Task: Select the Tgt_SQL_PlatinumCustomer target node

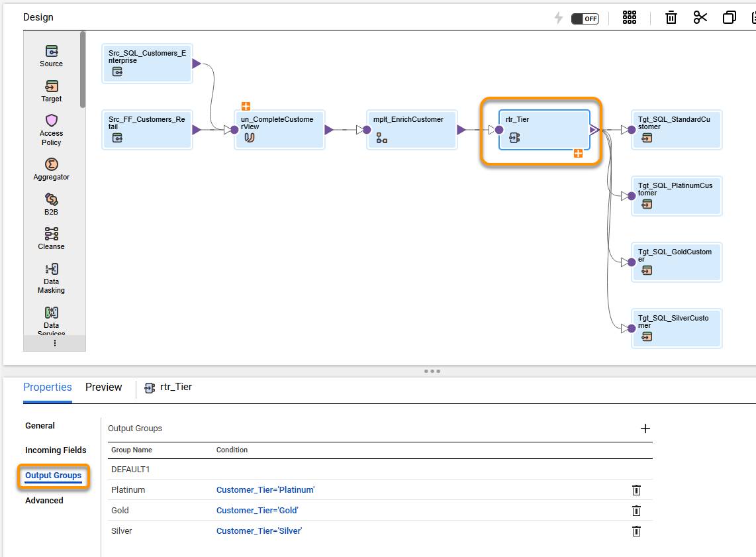Action: pyautogui.click(x=677, y=196)
